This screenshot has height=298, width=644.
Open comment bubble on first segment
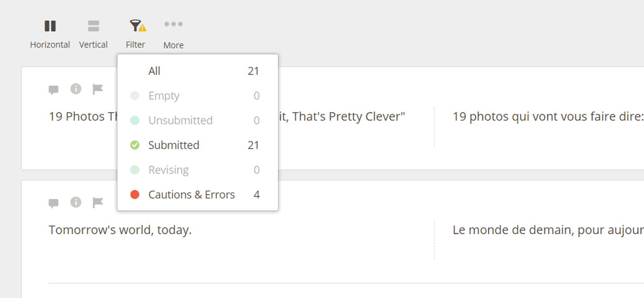point(54,90)
